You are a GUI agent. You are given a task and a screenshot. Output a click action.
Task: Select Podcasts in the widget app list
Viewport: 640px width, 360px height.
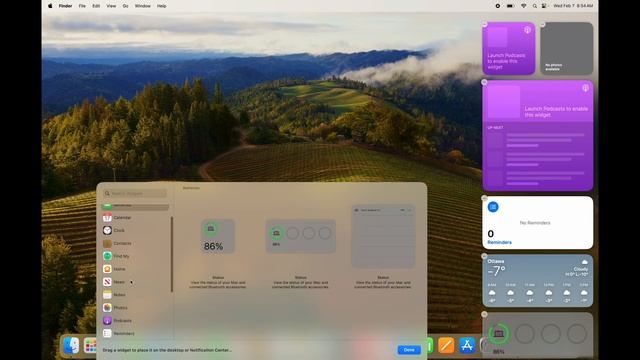135,320
